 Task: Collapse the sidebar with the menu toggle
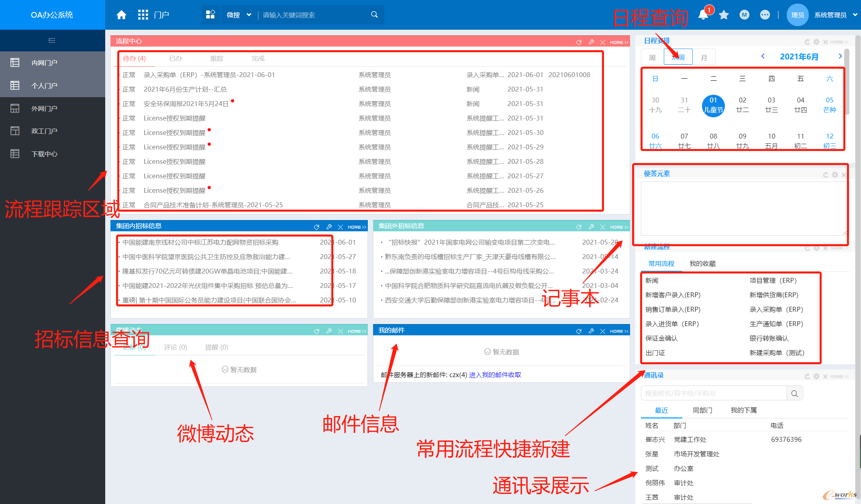[x=52, y=40]
